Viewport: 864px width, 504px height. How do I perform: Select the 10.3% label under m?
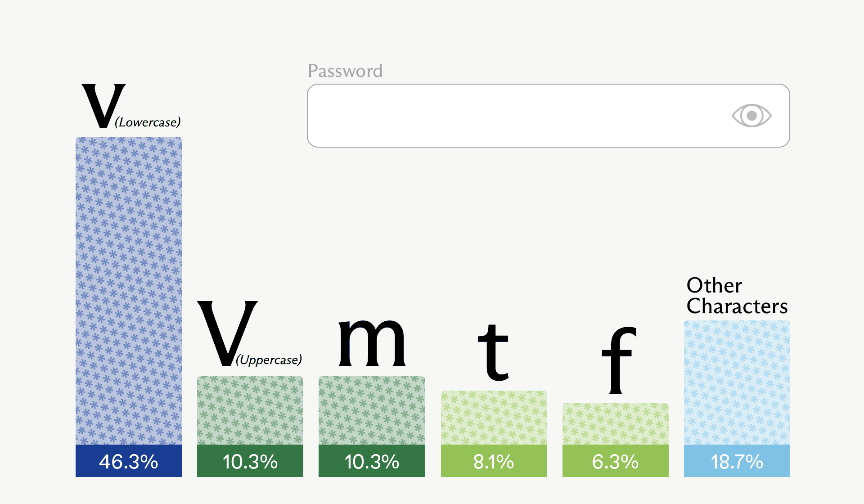(x=371, y=461)
